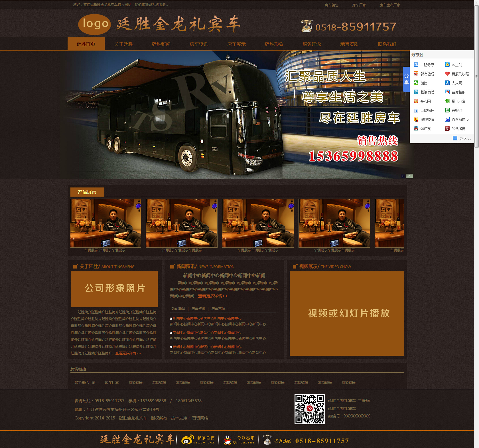Open second 产品展示 product thumbnail
The image size is (479, 448).
tap(182, 223)
